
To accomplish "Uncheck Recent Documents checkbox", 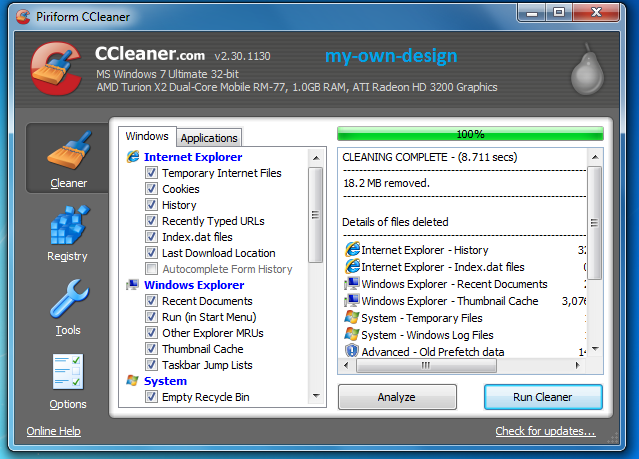I will pyautogui.click(x=151, y=301).
